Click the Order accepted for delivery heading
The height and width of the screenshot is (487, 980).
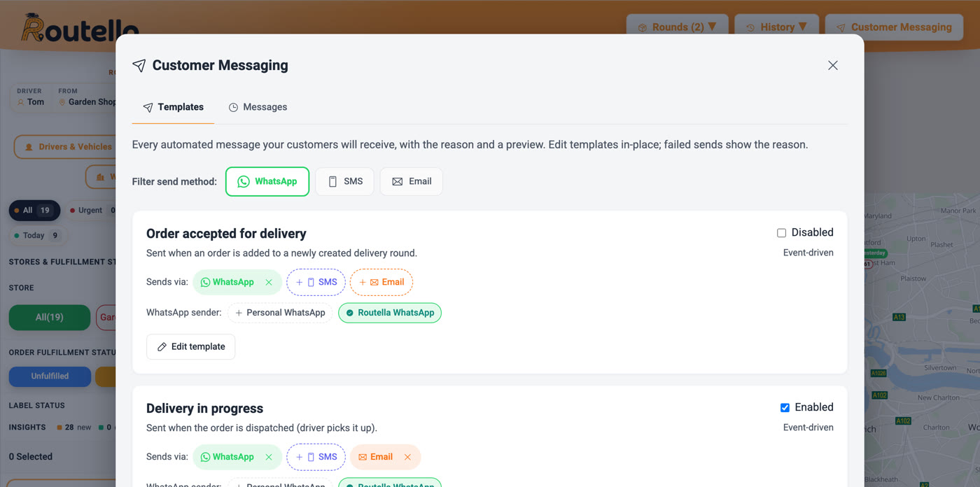click(x=226, y=233)
